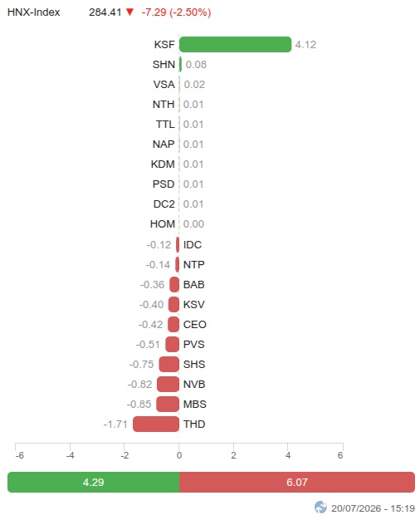
Task: Click the red CEO bar
Action: (x=173, y=324)
